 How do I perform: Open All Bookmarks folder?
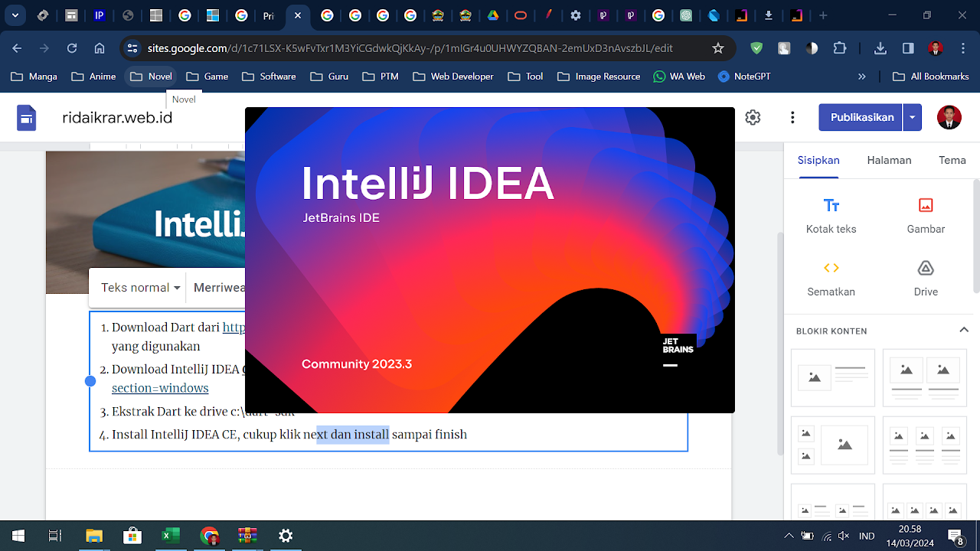coord(931,77)
